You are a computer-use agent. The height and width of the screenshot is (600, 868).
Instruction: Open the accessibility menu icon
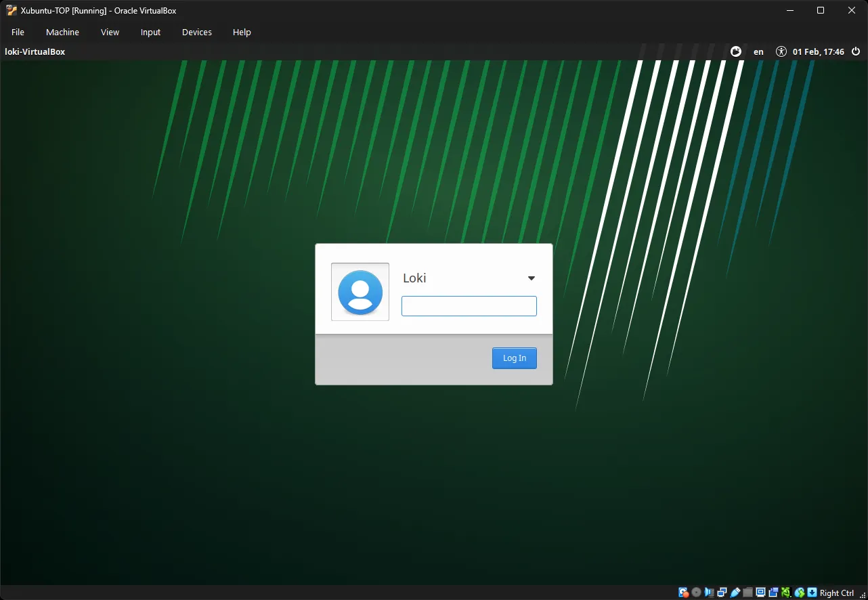(781, 51)
